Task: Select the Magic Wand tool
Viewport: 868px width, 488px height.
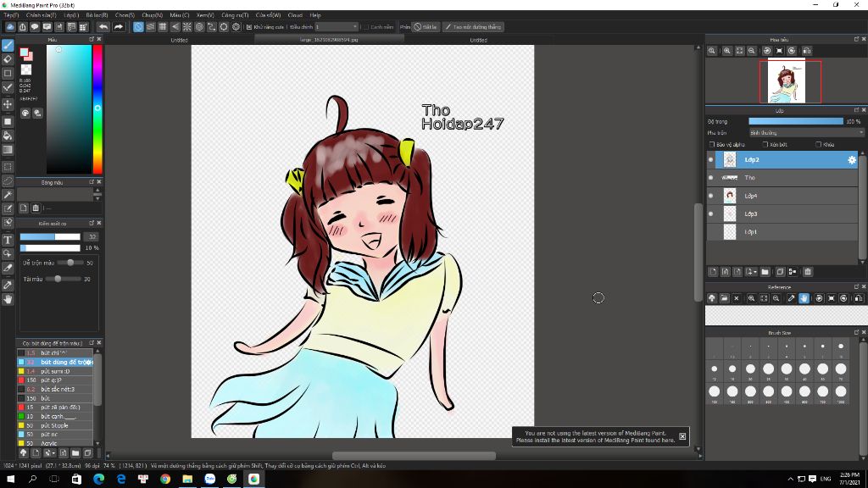Action: click(x=8, y=195)
